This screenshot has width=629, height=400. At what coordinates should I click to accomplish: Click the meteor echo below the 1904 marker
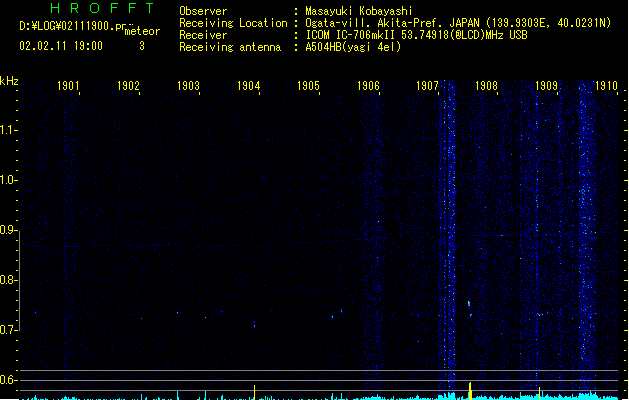coord(254,324)
